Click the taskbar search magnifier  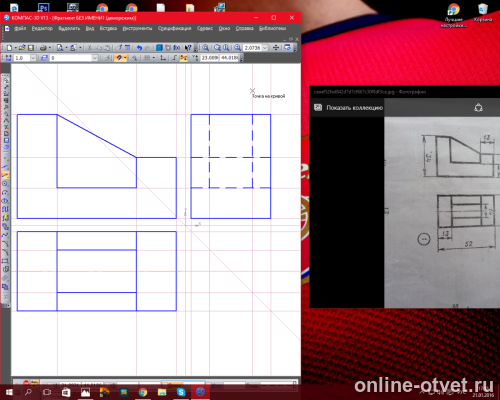click(28, 392)
